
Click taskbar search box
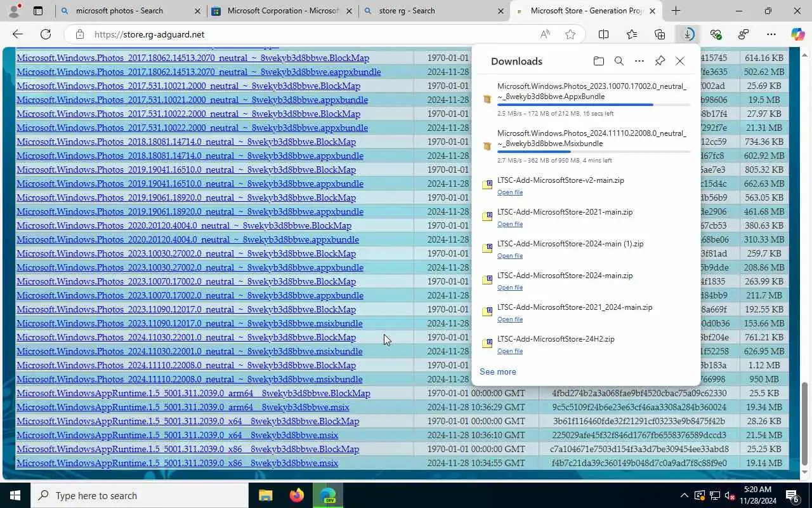tap(140, 495)
